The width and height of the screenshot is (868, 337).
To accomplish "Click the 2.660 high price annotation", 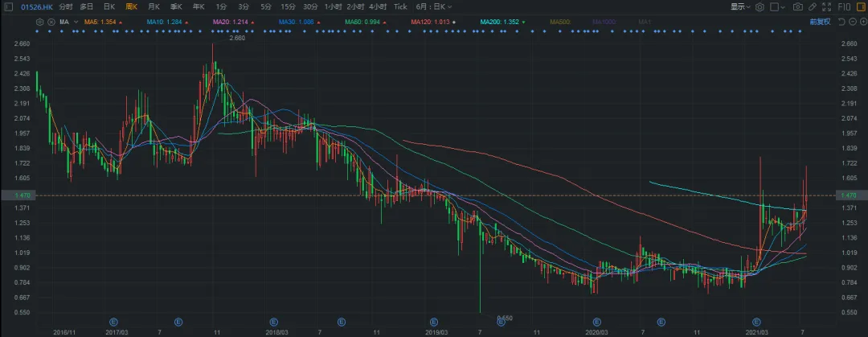I will click(x=238, y=39).
